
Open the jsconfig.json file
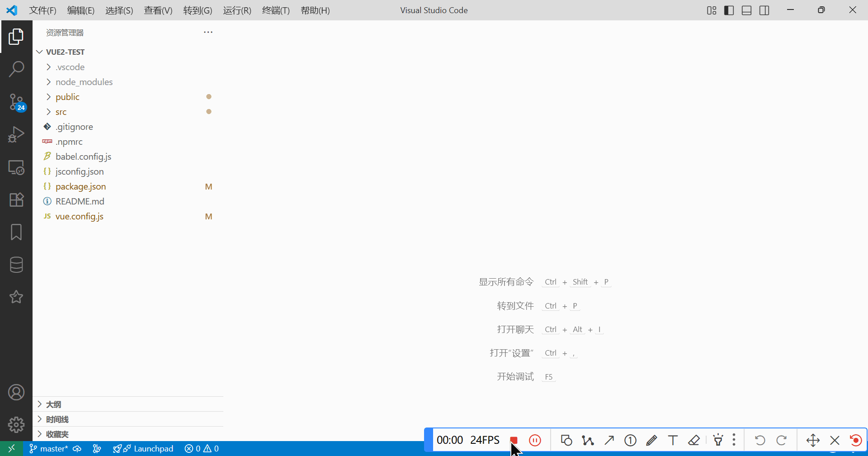(128, 171)
